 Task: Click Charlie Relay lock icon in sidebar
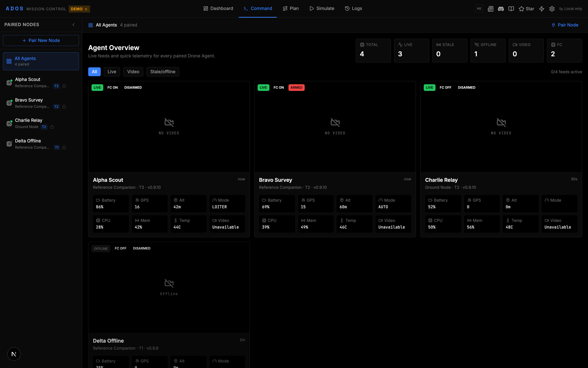(x=52, y=127)
